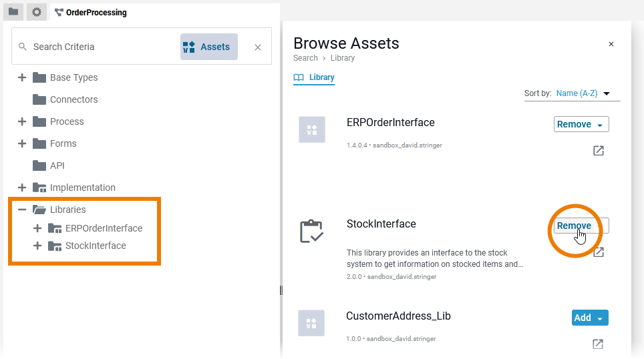
Task: Switch to the Library tab
Action: (315, 77)
